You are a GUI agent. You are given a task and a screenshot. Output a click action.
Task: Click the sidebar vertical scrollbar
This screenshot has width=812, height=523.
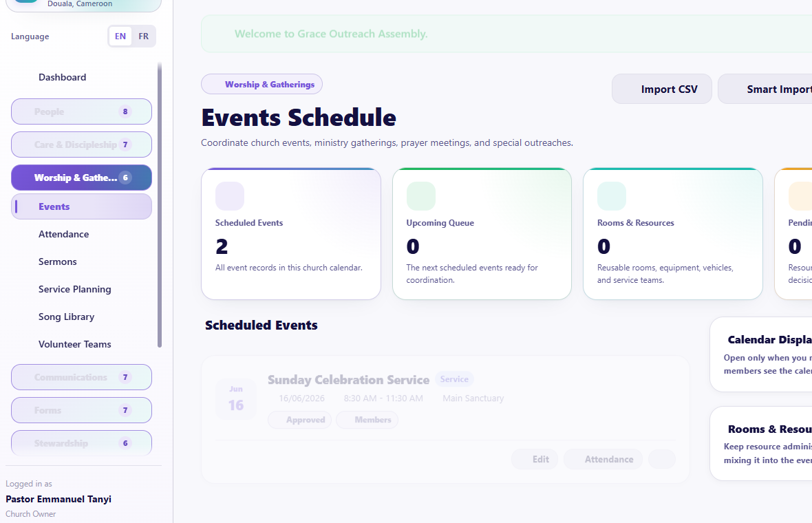point(160,205)
